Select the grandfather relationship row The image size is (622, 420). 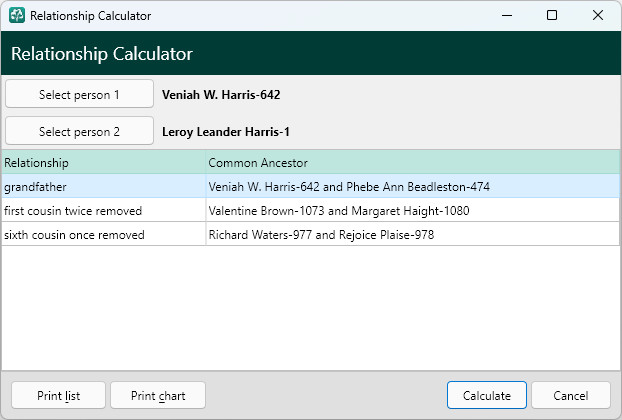311,186
